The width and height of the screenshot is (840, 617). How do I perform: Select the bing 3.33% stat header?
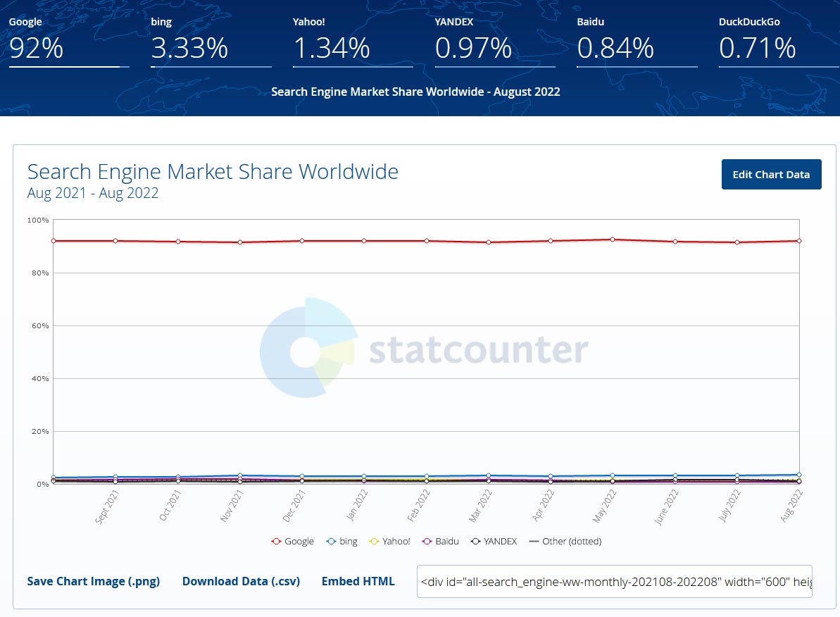click(211, 42)
